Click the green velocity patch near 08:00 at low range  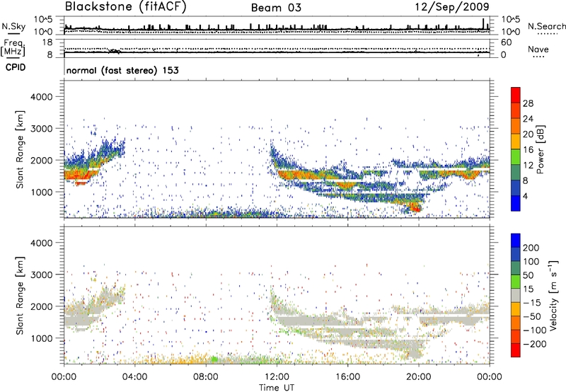click(x=214, y=359)
